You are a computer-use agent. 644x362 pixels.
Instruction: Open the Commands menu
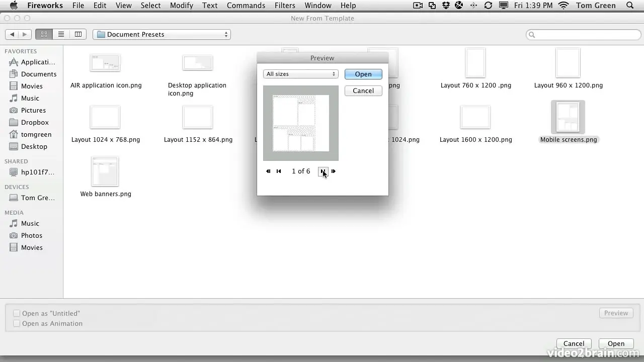pos(246,6)
